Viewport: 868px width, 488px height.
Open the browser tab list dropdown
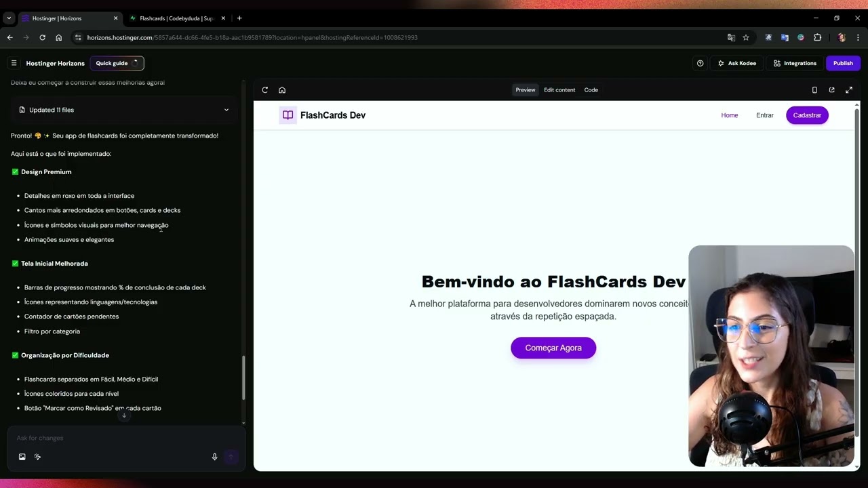click(9, 18)
